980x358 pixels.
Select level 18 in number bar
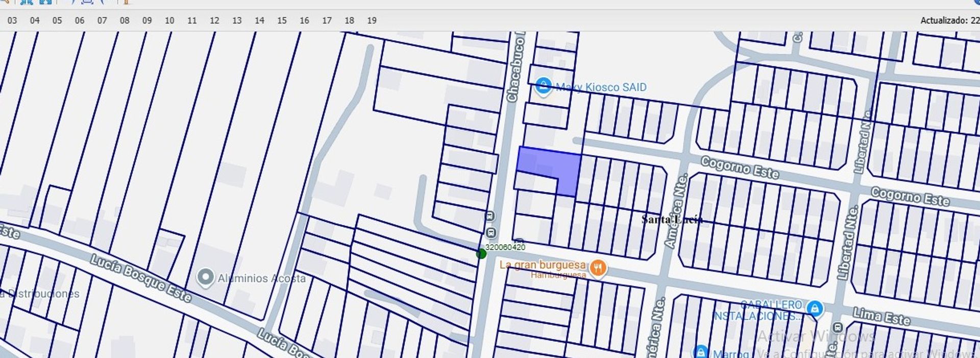point(349,20)
